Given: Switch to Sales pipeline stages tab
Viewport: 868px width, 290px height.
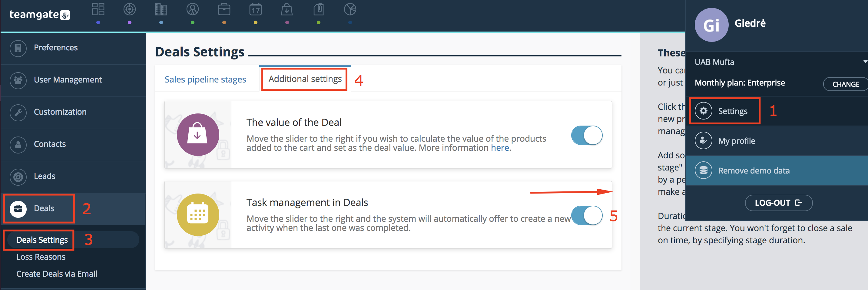Looking at the screenshot, I should (x=205, y=79).
